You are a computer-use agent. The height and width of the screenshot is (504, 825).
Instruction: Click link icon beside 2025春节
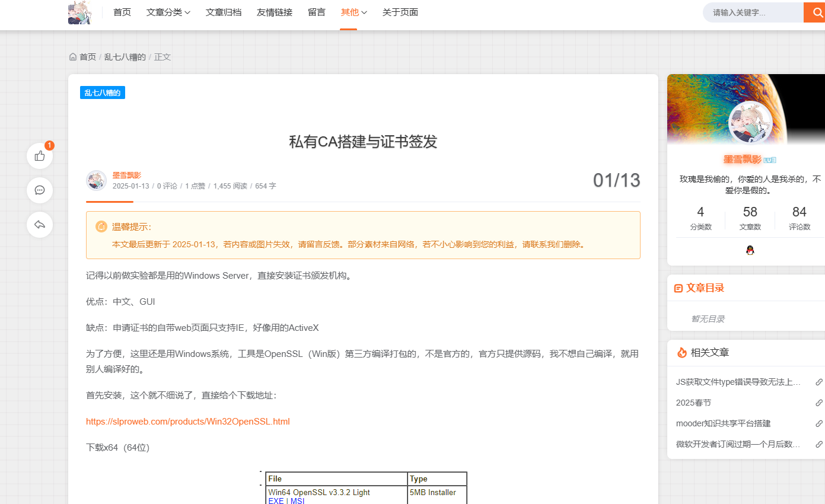coord(818,403)
